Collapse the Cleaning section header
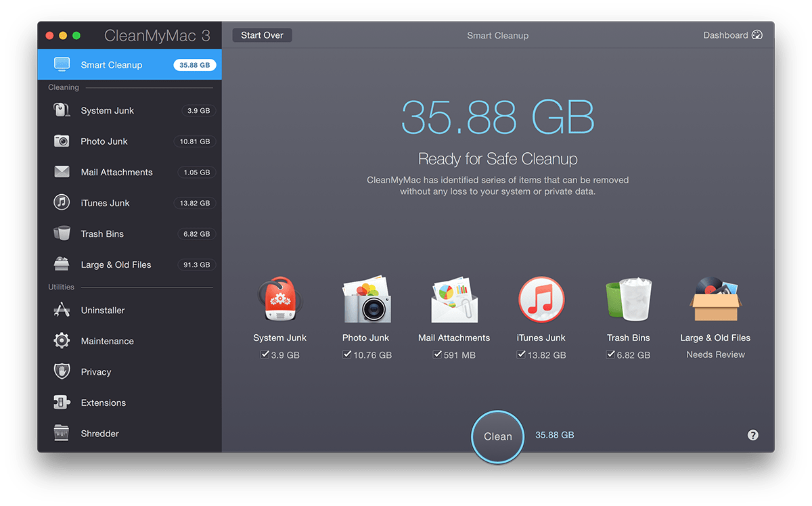 [x=63, y=87]
